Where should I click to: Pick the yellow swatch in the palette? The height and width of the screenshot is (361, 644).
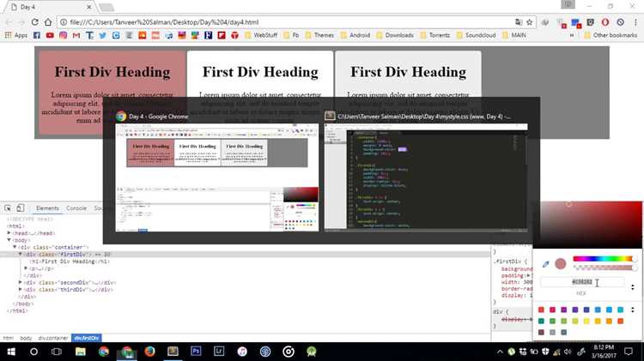click(x=586, y=321)
